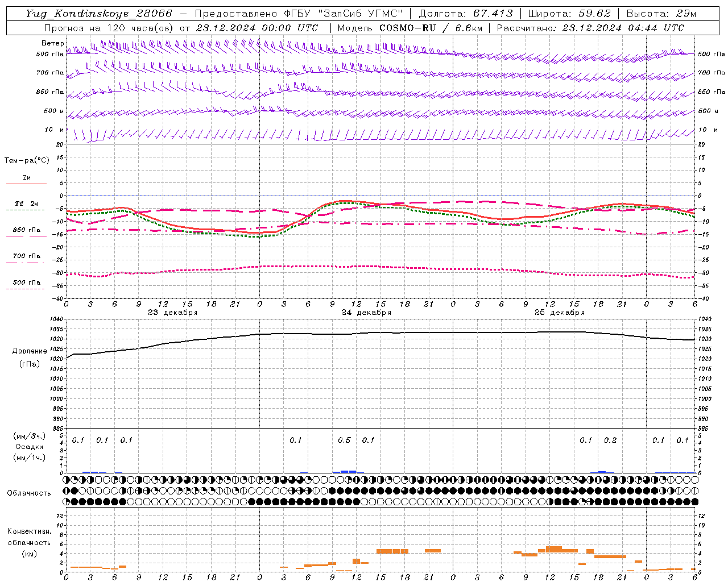Select the text Предоставлено ФГБУ "ЗапСиб УГМС"

[x=299, y=14]
